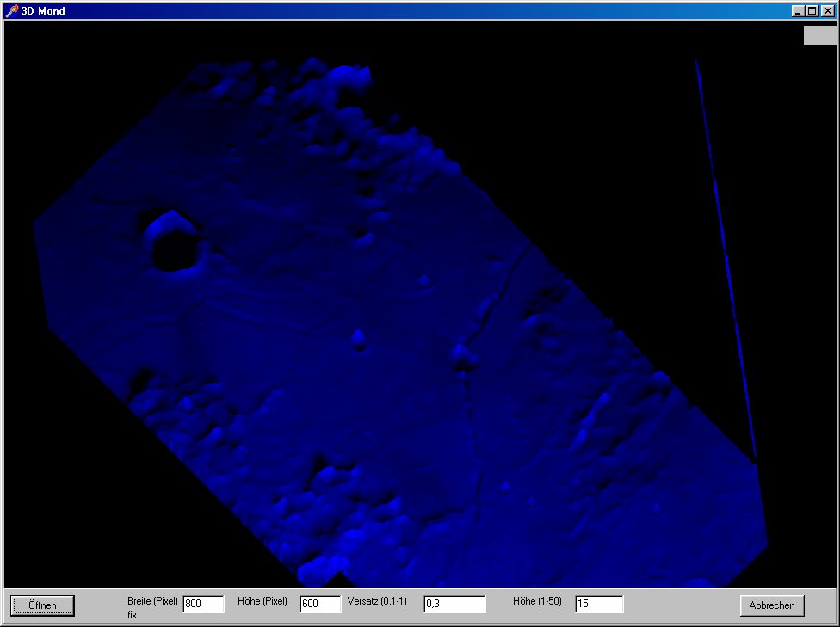Screen dimensions: 840x627
Task: Click into the Versatz field showing 0,3
Action: 454,605
